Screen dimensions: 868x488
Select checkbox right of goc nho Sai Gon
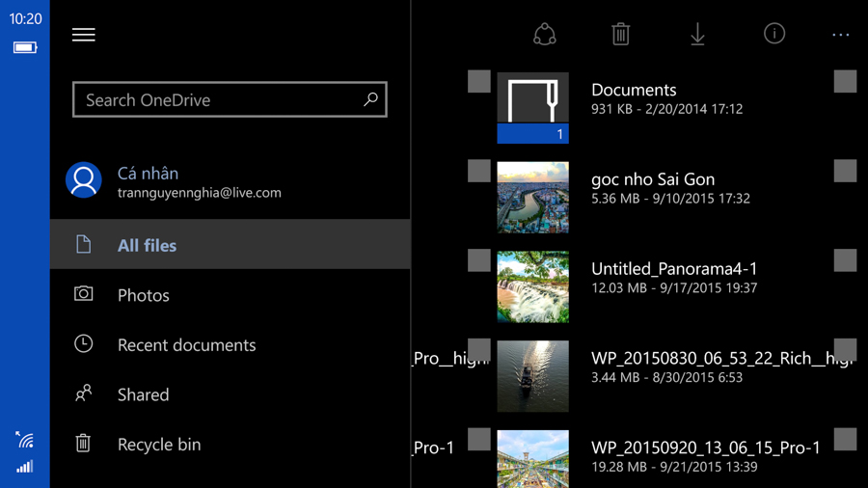tap(845, 171)
